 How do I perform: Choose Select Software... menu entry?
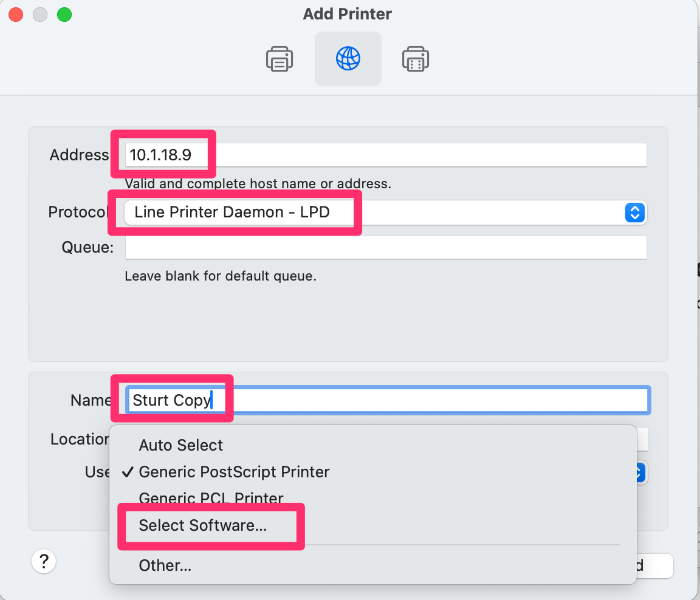(x=202, y=525)
